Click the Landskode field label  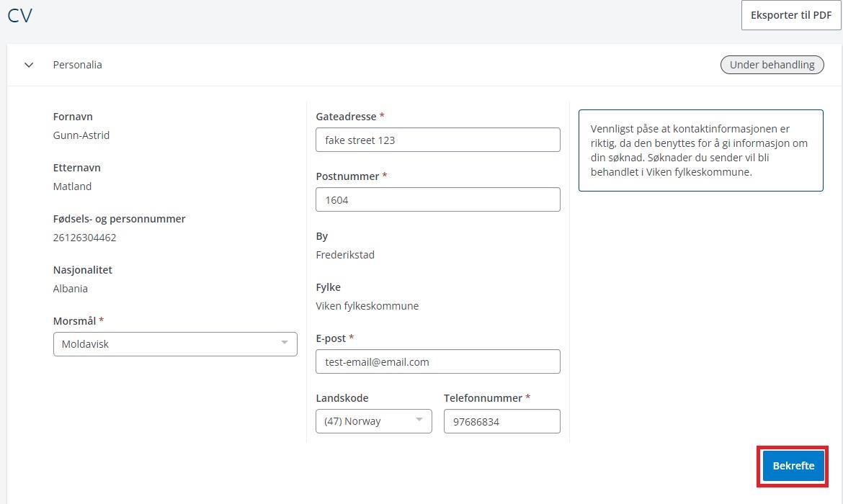coord(342,397)
